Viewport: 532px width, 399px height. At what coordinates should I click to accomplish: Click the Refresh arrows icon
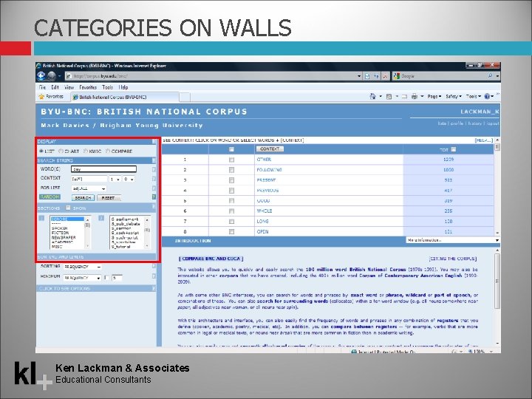[x=376, y=76]
